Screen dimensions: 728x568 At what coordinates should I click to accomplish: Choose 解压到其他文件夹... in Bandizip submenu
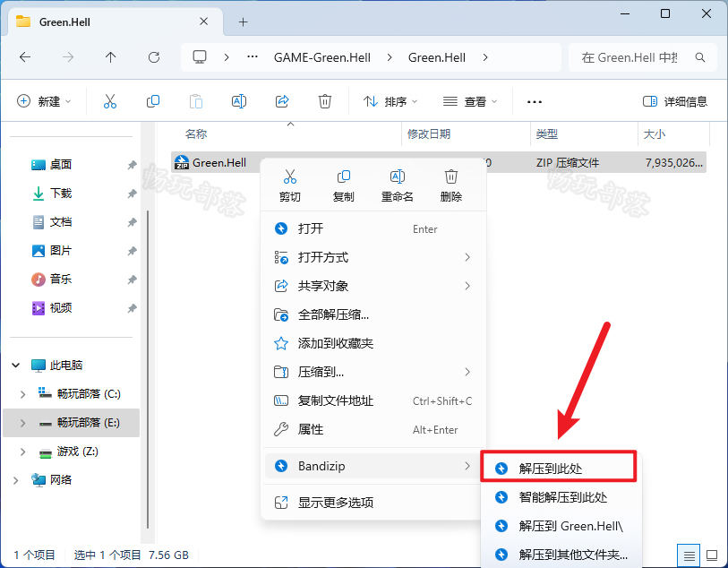(561, 555)
